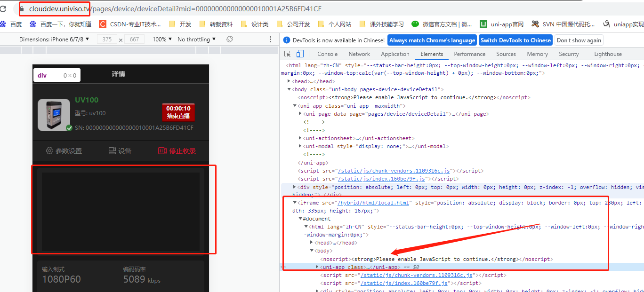Click the rotate screen orientation icon

[x=230, y=39]
